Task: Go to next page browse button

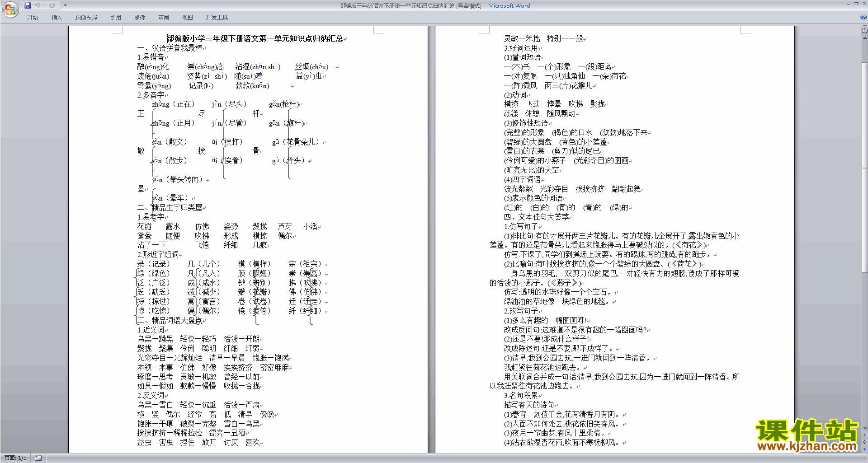Action: [x=865, y=449]
